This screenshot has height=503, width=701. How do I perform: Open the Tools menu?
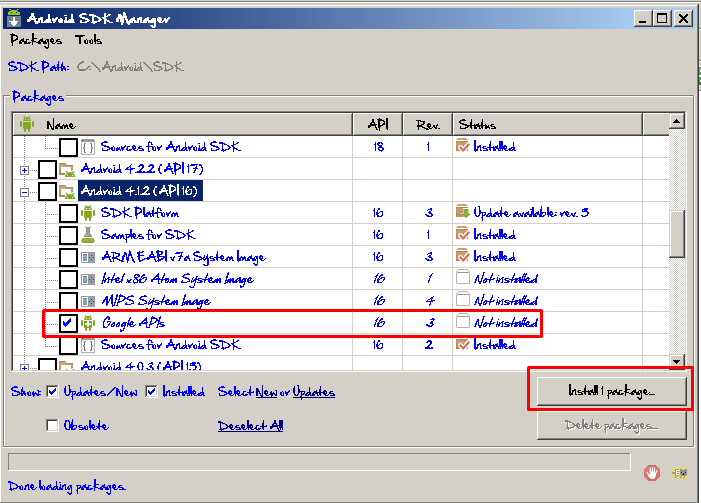89,40
